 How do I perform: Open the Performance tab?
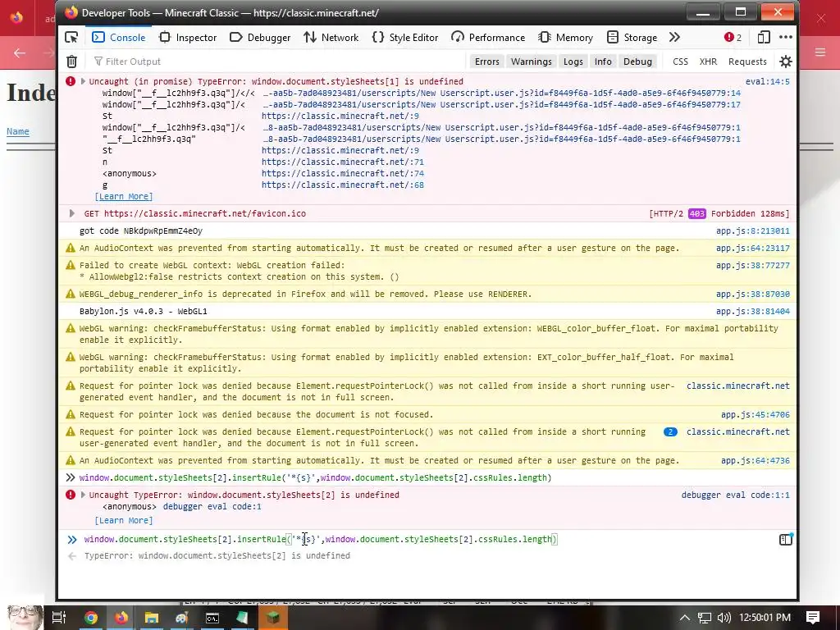[488, 37]
